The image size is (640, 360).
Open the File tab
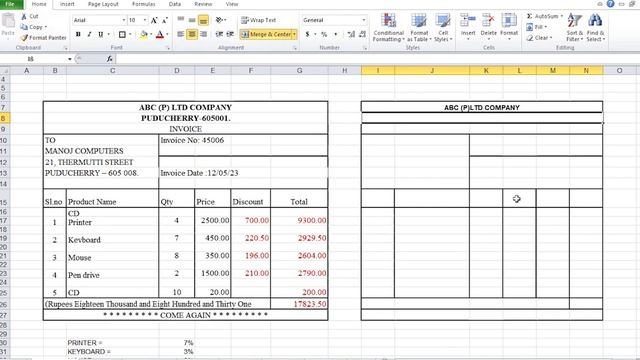[x=11, y=4]
